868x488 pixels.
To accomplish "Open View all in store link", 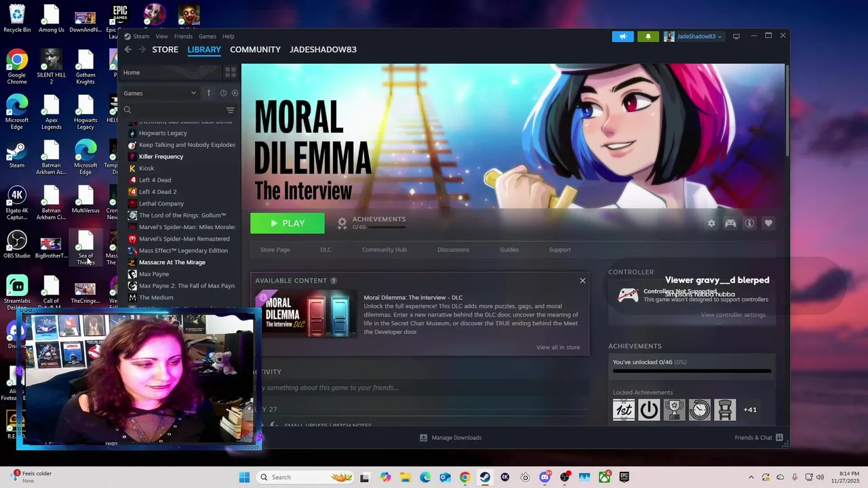I will tap(558, 347).
